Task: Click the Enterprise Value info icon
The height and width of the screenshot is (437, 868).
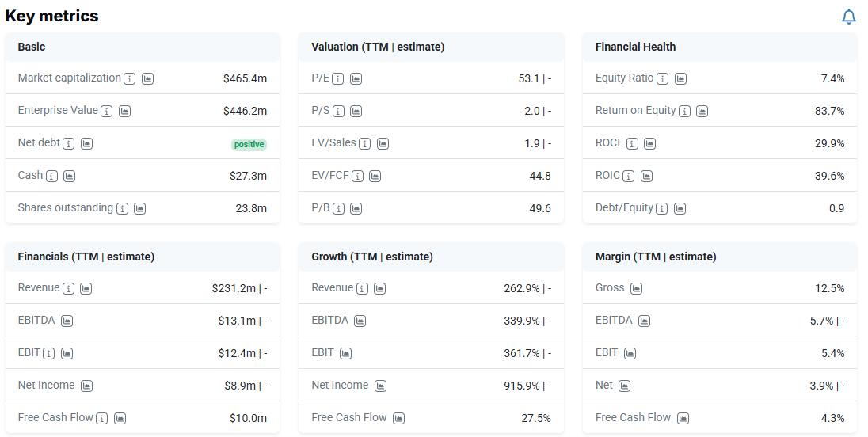Action: [107, 111]
